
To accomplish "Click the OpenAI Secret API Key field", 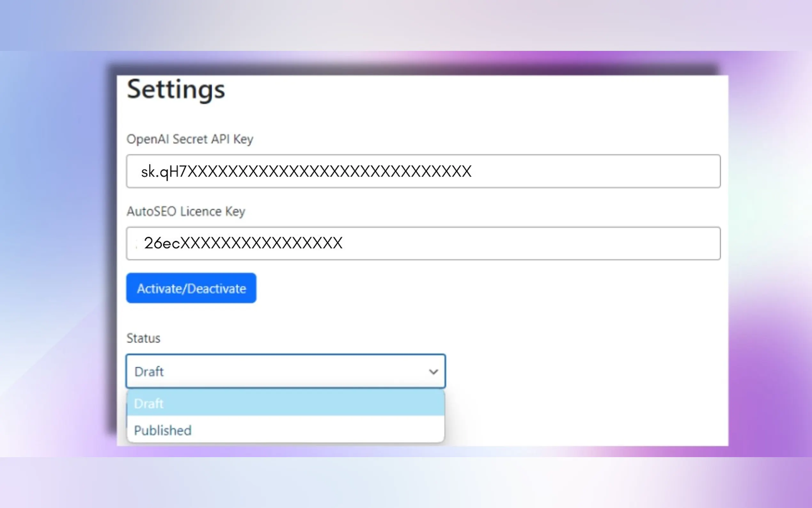I will [x=423, y=171].
